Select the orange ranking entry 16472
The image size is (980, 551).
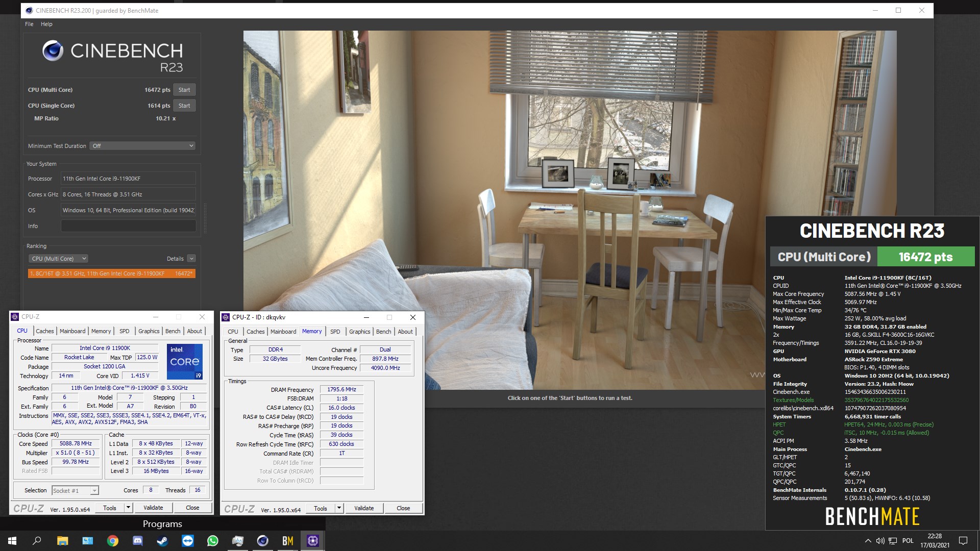(111, 273)
